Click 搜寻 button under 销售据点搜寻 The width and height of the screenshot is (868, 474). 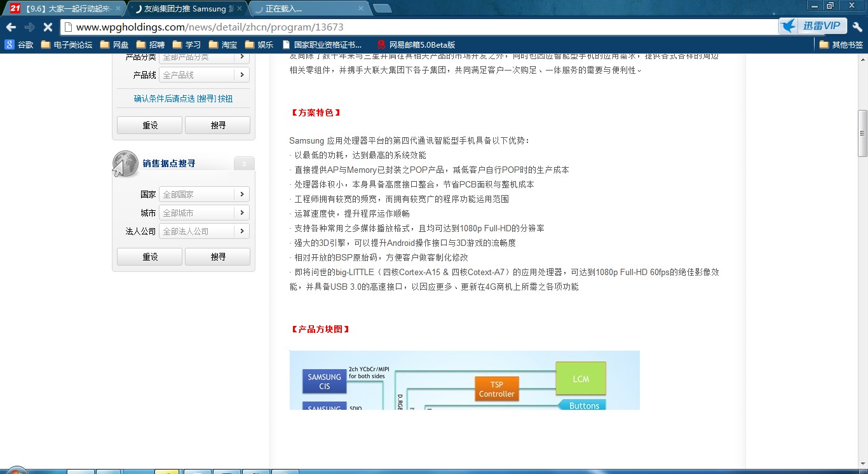pyautogui.click(x=218, y=257)
